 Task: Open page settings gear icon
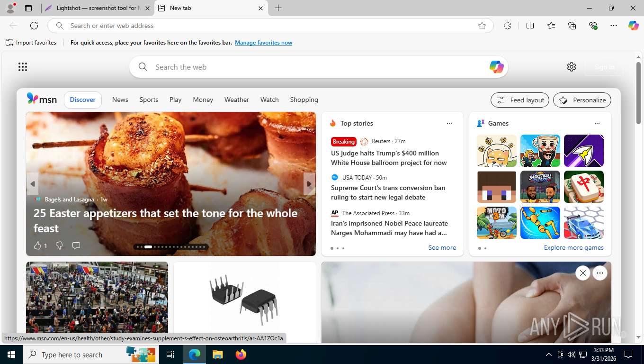click(572, 67)
